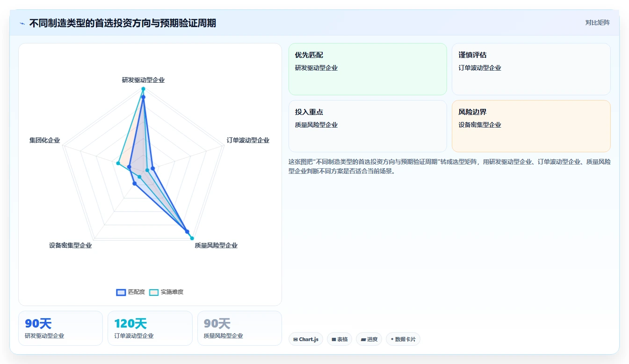Click the 进度 tag text
Viewport: 629px width, 364px height.
(372, 339)
